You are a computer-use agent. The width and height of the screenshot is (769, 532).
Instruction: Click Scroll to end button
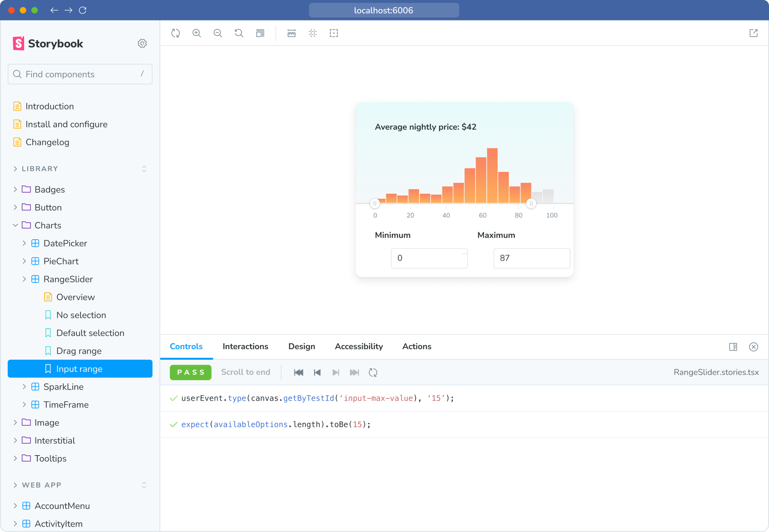(245, 372)
